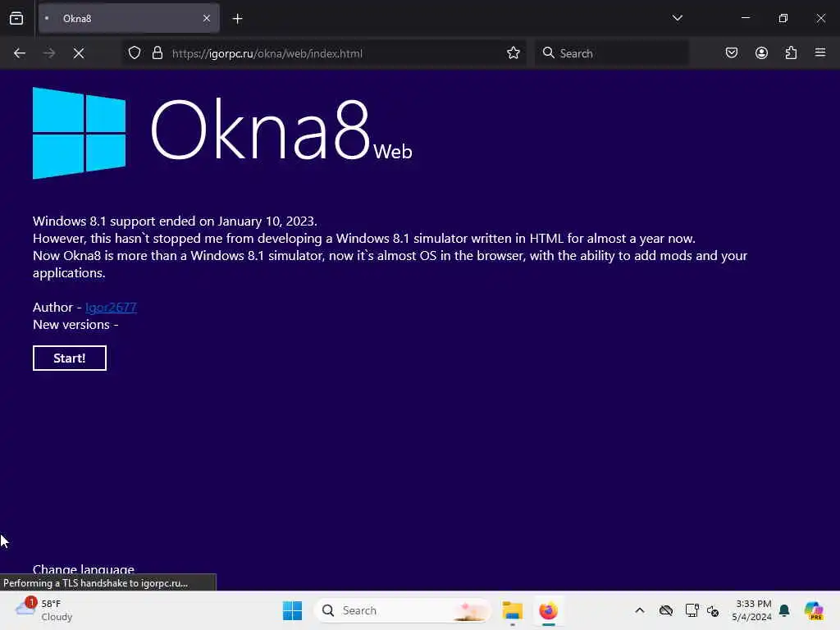The image size is (840, 630).
Task: Open the Windows Start menu
Action: pyautogui.click(x=293, y=610)
